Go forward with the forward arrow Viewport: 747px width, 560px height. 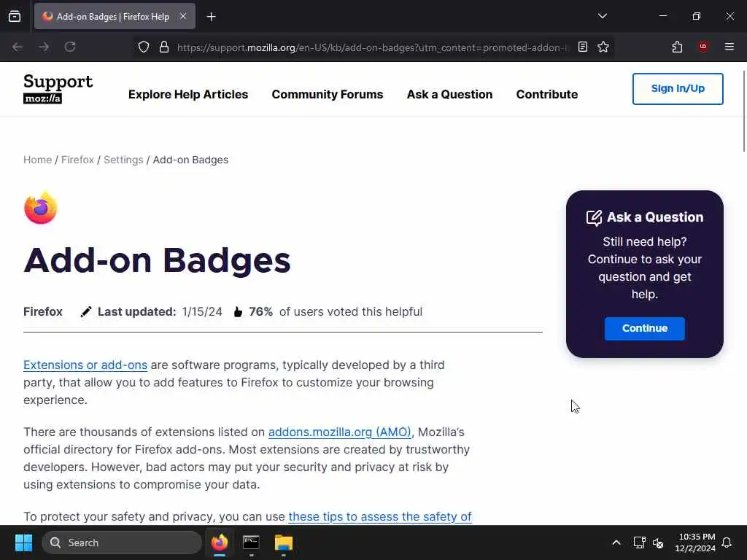click(44, 47)
